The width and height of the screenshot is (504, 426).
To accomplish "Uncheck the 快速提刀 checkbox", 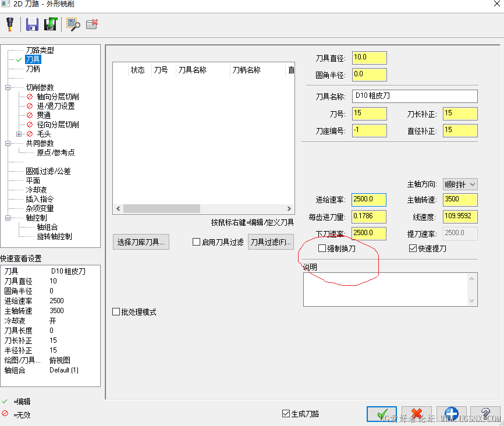I will [413, 248].
